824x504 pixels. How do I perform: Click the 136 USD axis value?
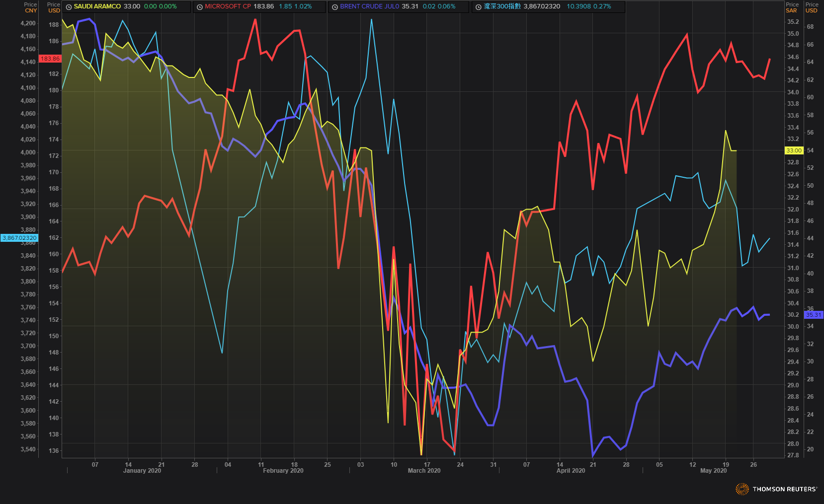pyautogui.click(x=54, y=451)
